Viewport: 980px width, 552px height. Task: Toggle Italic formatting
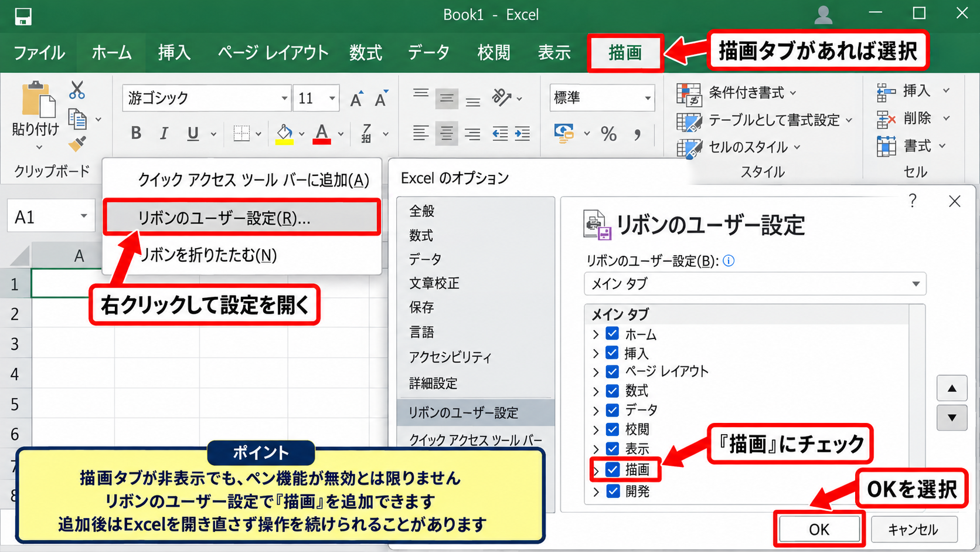(x=164, y=133)
